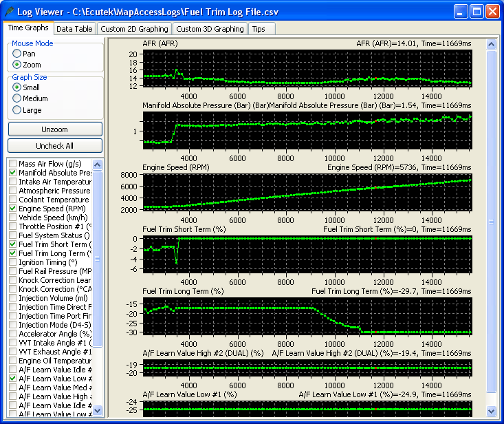This screenshot has height=424, width=504.
Task: Enable VVT Exhaust Angle #1 checkbox
Action: (13, 351)
